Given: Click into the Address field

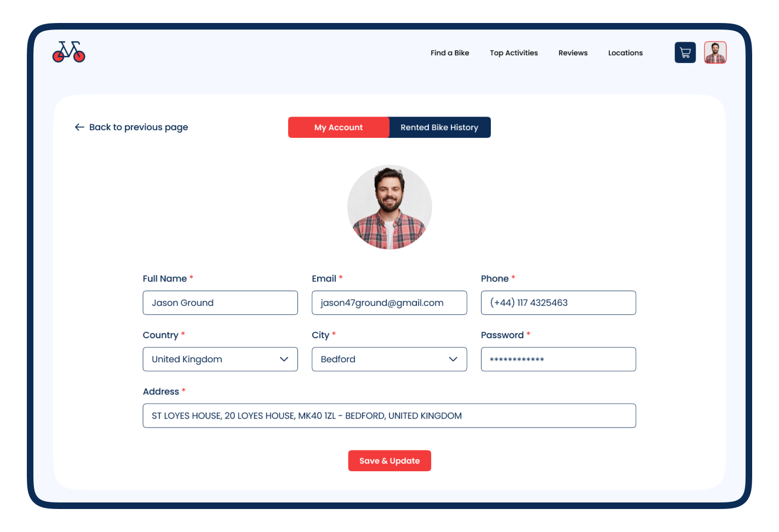Looking at the screenshot, I should [x=390, y=416].
